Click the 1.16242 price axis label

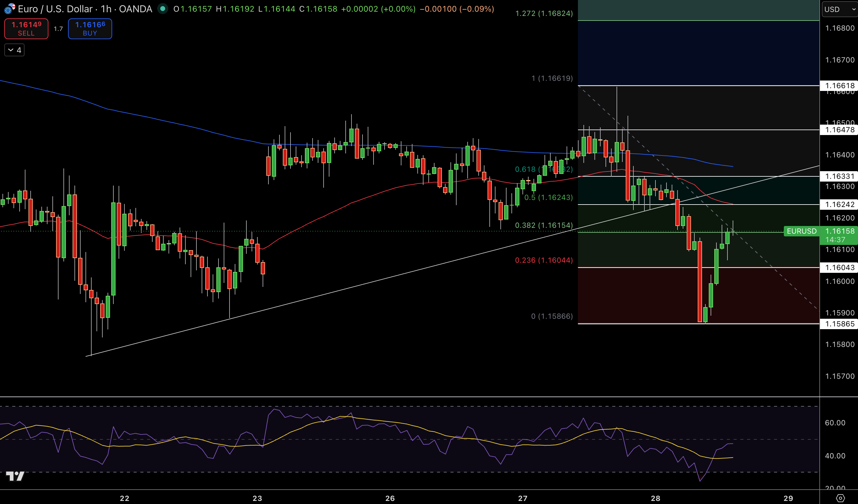(839, 204)
